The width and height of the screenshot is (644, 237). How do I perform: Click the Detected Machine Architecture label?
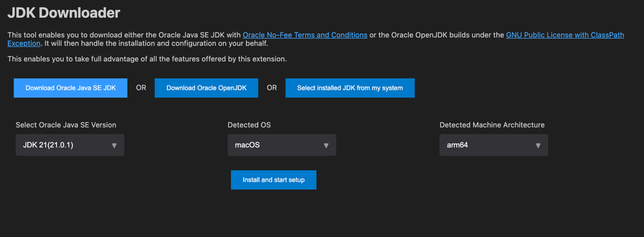pyautogui.click(x=492, y=125)
